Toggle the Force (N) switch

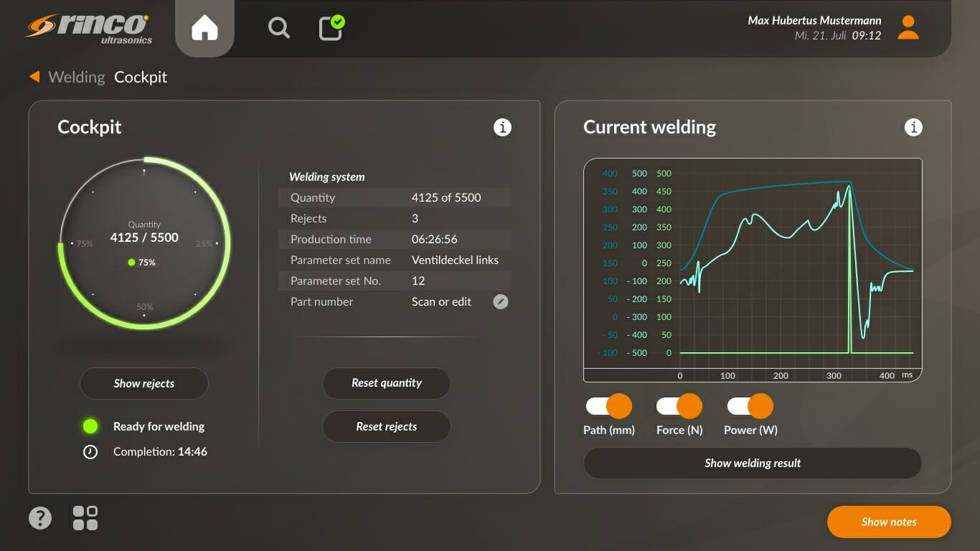coord(679,407)
